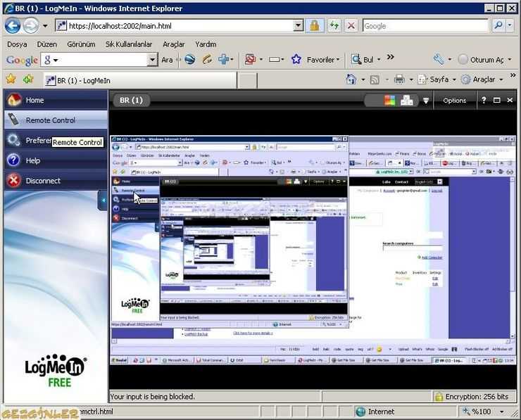Click the Ara search button

pos(167,60)
